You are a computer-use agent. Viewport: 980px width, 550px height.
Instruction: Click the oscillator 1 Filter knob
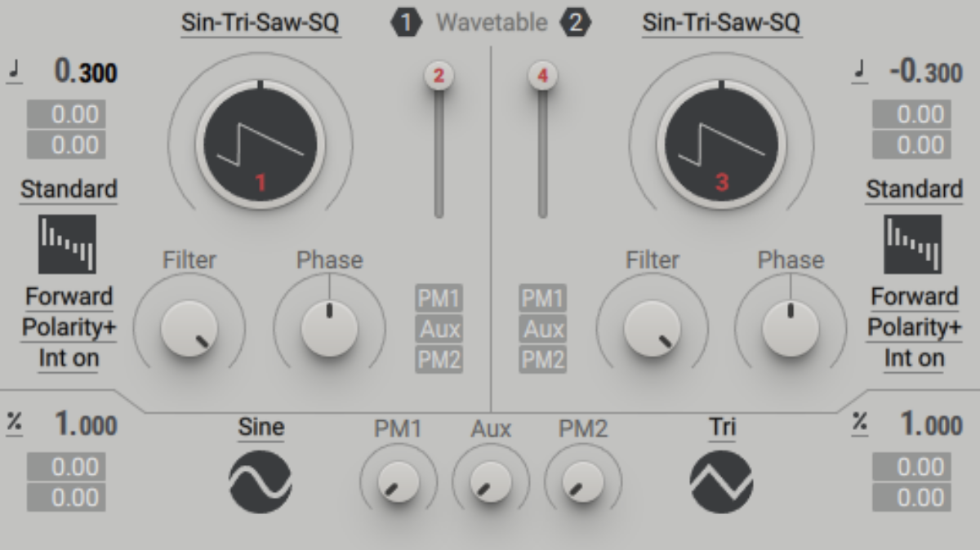pyautogui.click(x=189, y=328)
